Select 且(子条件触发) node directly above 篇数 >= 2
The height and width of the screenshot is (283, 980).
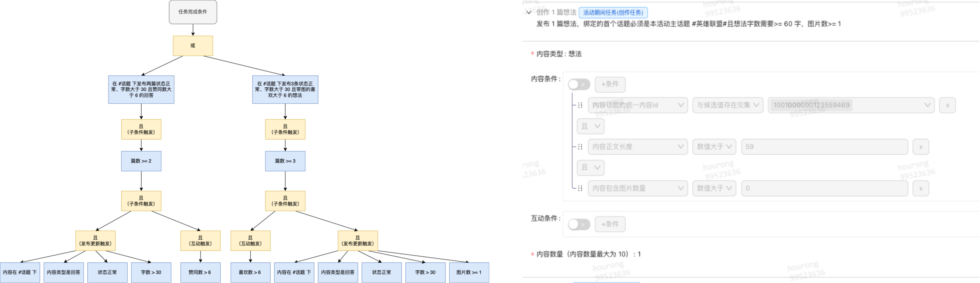[x=141, y=129]
